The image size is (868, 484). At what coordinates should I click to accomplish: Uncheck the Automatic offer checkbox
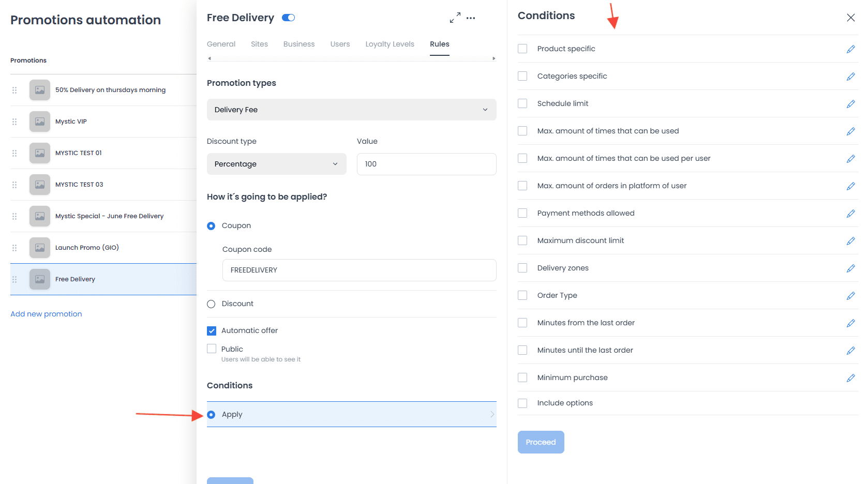(212, 331)
